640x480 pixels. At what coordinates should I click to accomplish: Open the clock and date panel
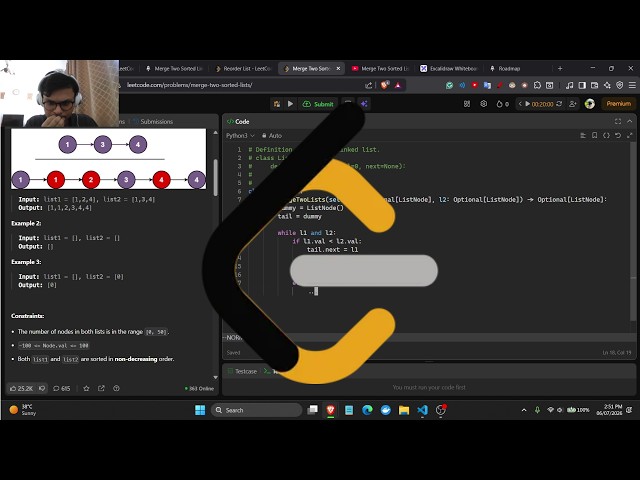click(x=609, y=410)
